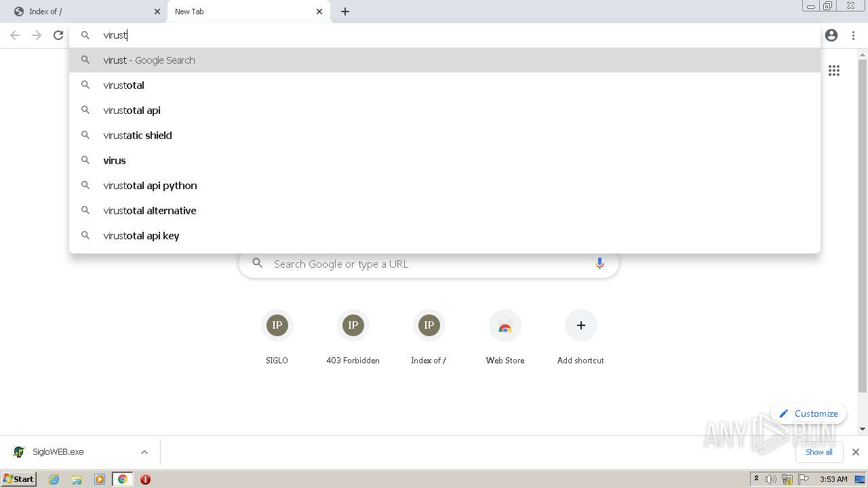Close the 'New Tab' tab
868x488 pixels.
click(x=319, y=12)
